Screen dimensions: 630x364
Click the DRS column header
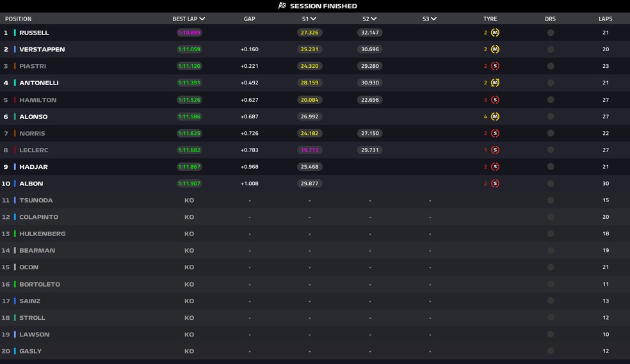coord(550,19)
